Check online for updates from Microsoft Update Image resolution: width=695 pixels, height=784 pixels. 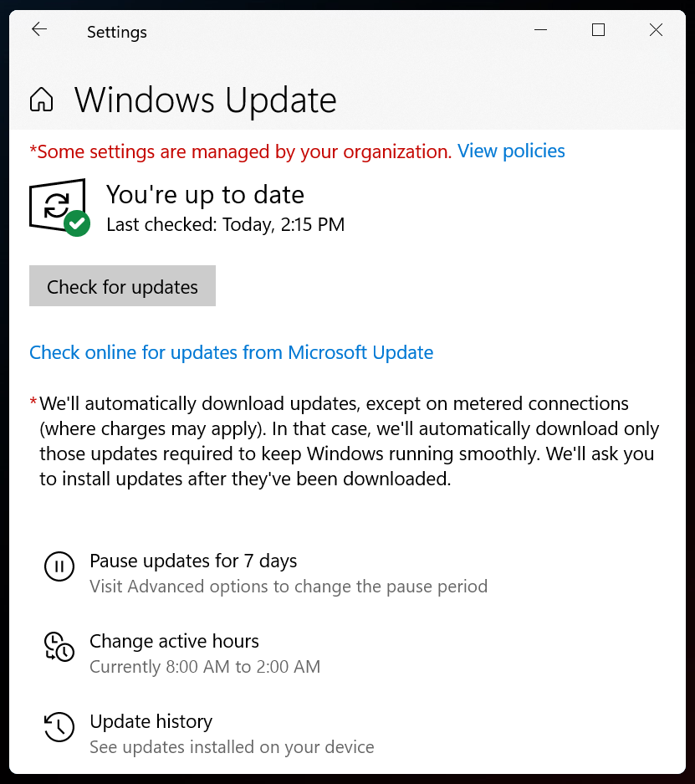click(x=232, y=352)
